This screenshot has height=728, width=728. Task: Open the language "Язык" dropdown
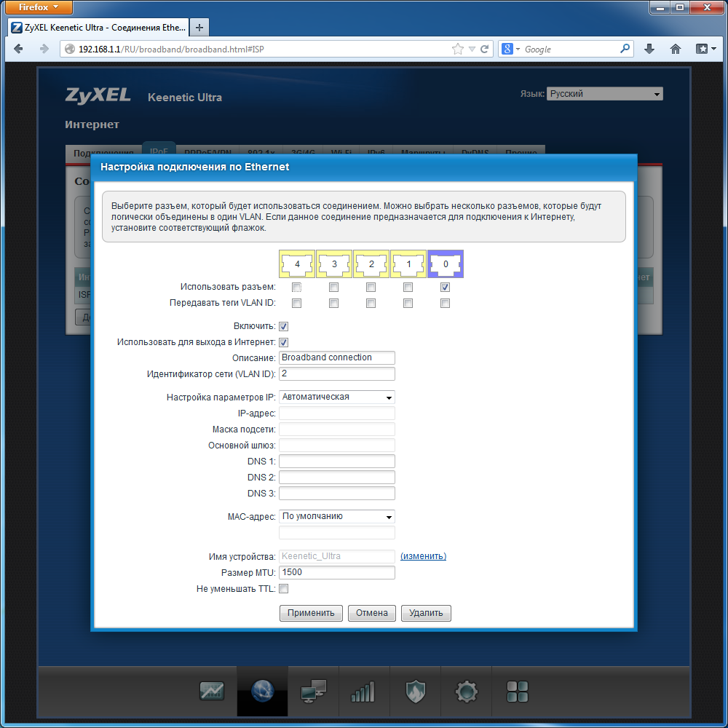(x=604, y=94)
